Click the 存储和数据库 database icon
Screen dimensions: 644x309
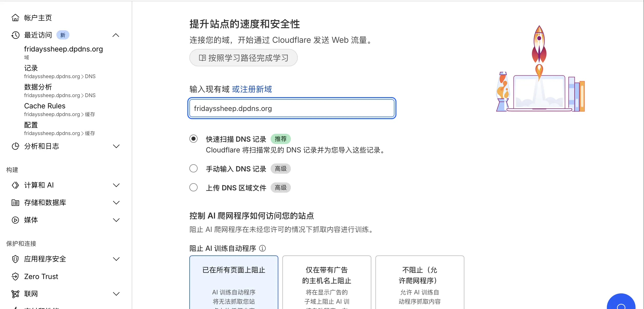click(x=16, y=202)
